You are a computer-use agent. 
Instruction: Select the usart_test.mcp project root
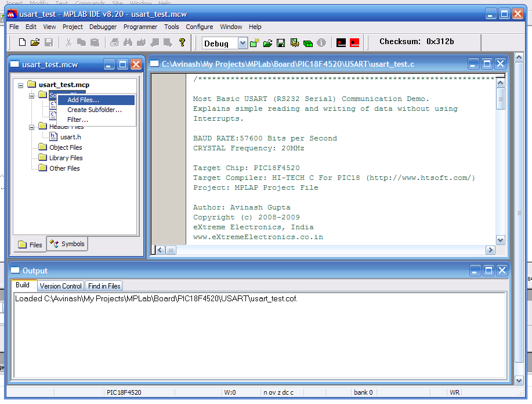point(64,85)
